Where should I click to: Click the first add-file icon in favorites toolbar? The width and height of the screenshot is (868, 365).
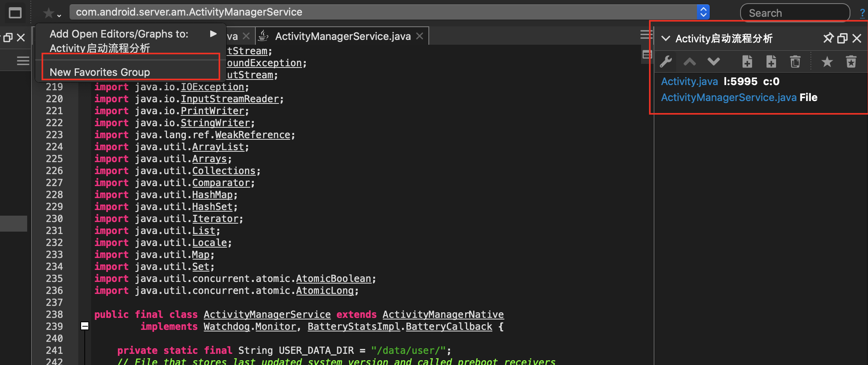(x=747, y=61)
